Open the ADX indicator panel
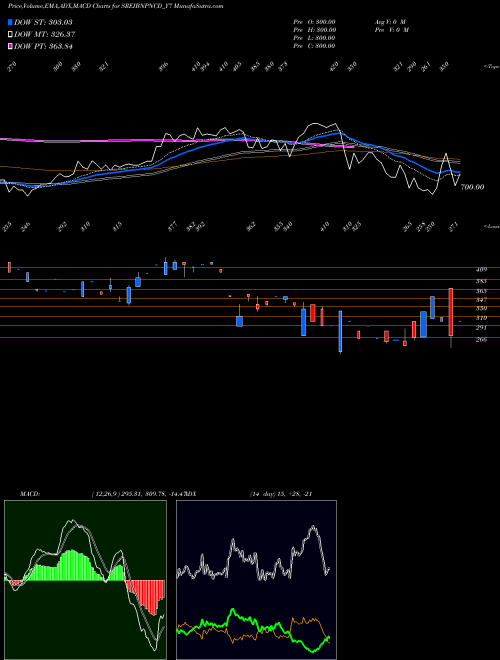Viewport: 500px width, 660px height. [256, 580]
